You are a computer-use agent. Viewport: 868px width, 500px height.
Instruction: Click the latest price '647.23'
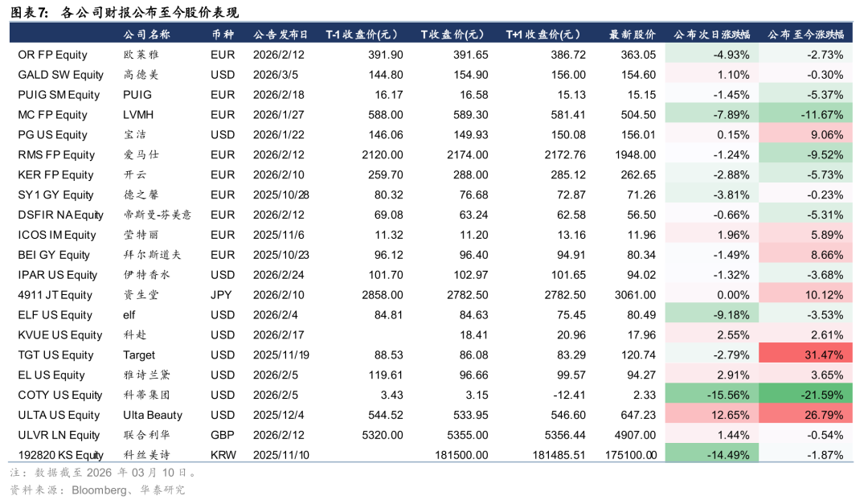pos(638,415)
